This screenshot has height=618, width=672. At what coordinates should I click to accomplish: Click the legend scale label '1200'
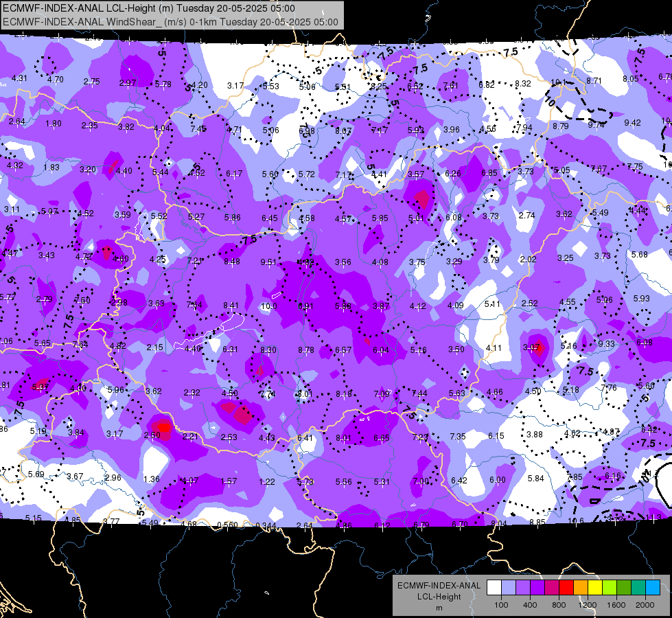[x=587, y=605]
